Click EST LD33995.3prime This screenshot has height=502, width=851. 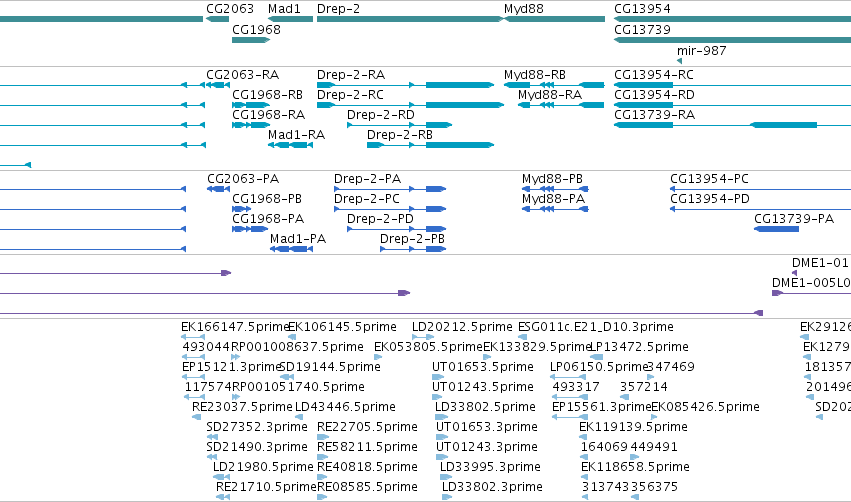[490, 467]
